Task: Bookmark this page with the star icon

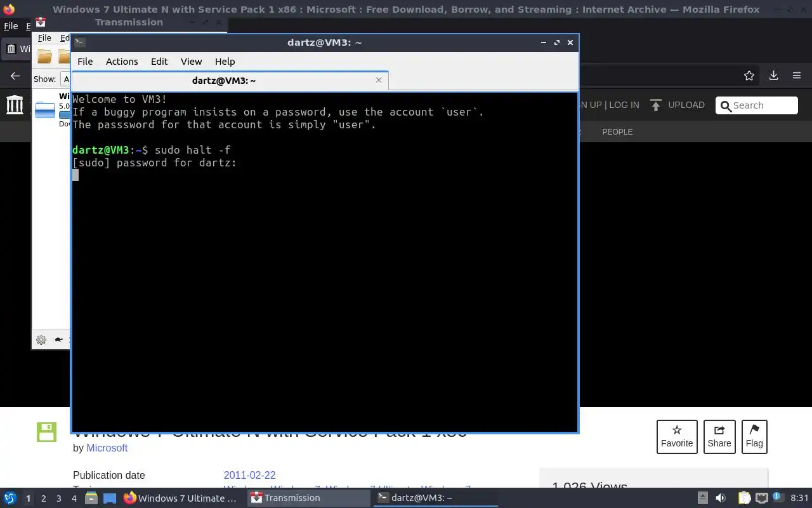Action: coord(749,76)
